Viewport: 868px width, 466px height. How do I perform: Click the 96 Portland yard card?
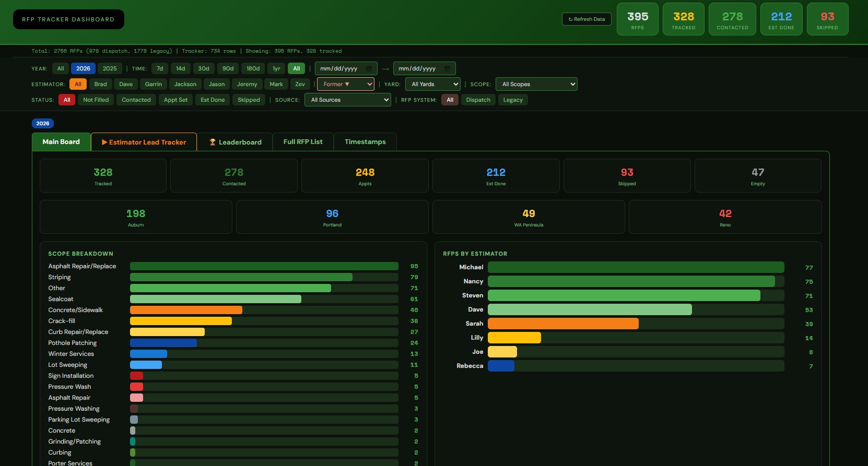click(332, 217)
